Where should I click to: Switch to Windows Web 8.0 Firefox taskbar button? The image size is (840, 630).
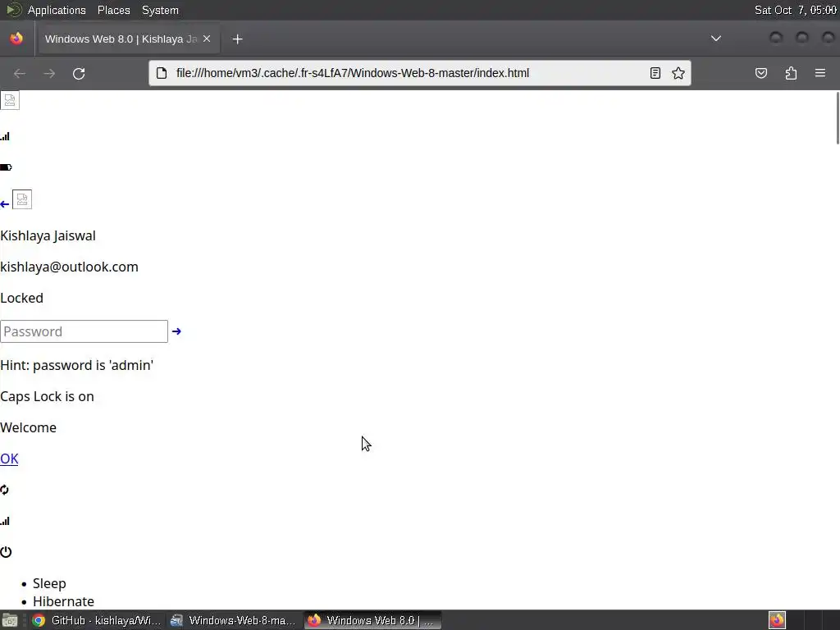(x=373, y=620)
